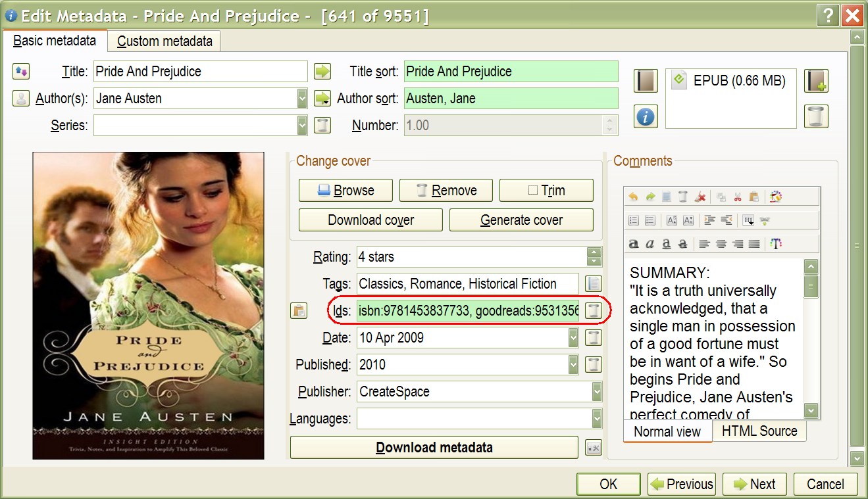
Task: Step the Rating value with its arrows
Action: 594,257
